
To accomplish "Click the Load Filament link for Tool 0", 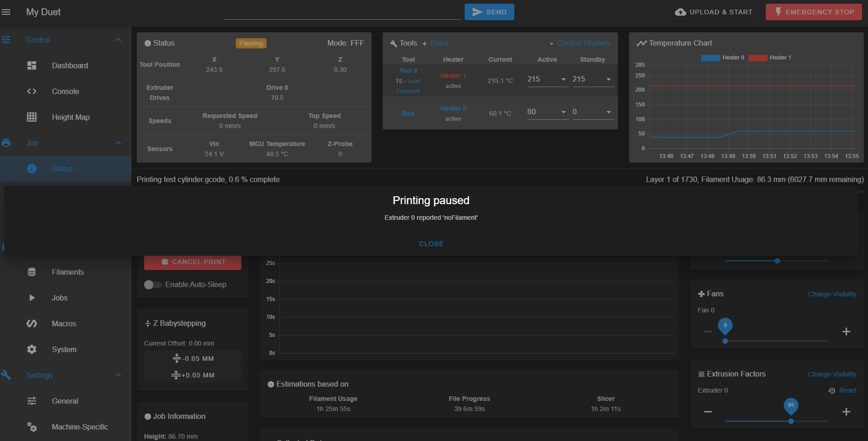I will (408, 86).
